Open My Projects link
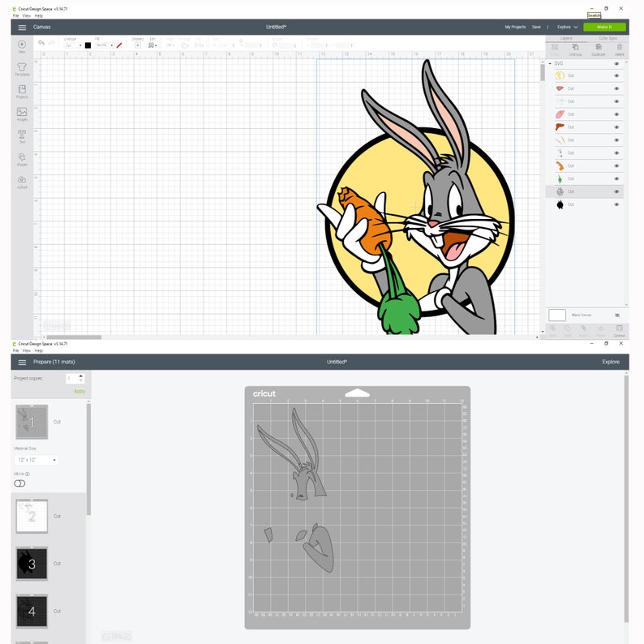Screen dimensions: 644x644 click(x=515, y=27)
